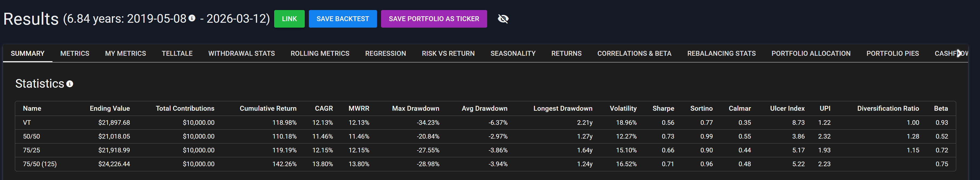Select the SEASONALITY tab
980x180 pixels.
tap(513, 53)
